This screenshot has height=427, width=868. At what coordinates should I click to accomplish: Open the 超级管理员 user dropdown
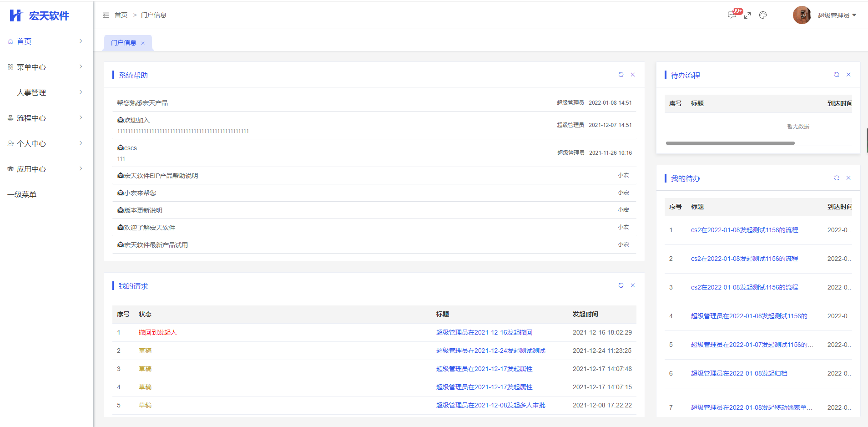[837, 15]
